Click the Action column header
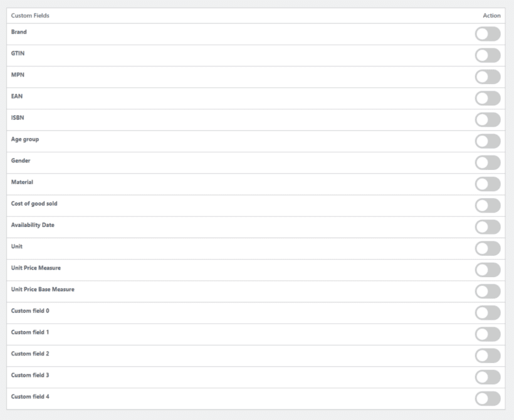The height and width of the screenshot is (420, 514). coord(491,14)
